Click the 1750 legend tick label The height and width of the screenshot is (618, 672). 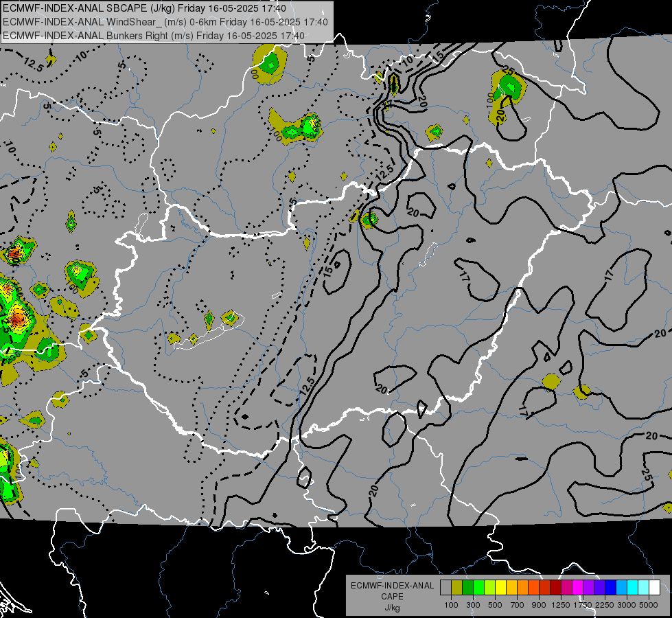[x=583, y=605]
